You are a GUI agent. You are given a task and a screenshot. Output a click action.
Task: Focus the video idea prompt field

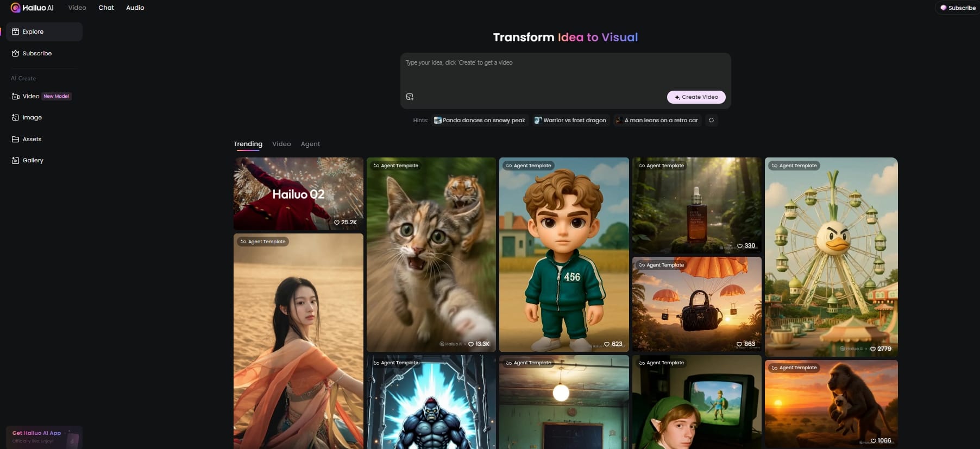click(x=565, y=71)
